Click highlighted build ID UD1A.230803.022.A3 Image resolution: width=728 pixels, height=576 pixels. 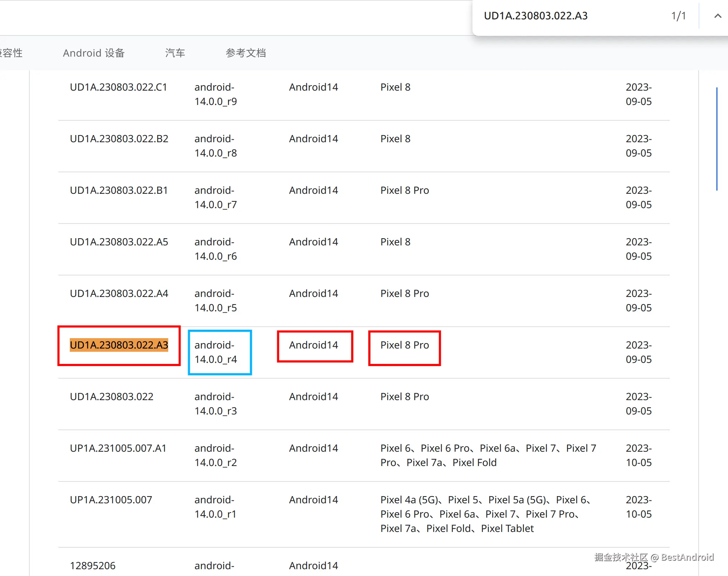(119, 345)
